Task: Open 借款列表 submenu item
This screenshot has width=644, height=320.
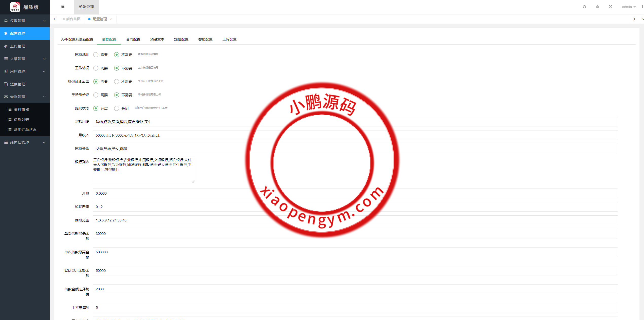Action: click(x=21, y=120)
